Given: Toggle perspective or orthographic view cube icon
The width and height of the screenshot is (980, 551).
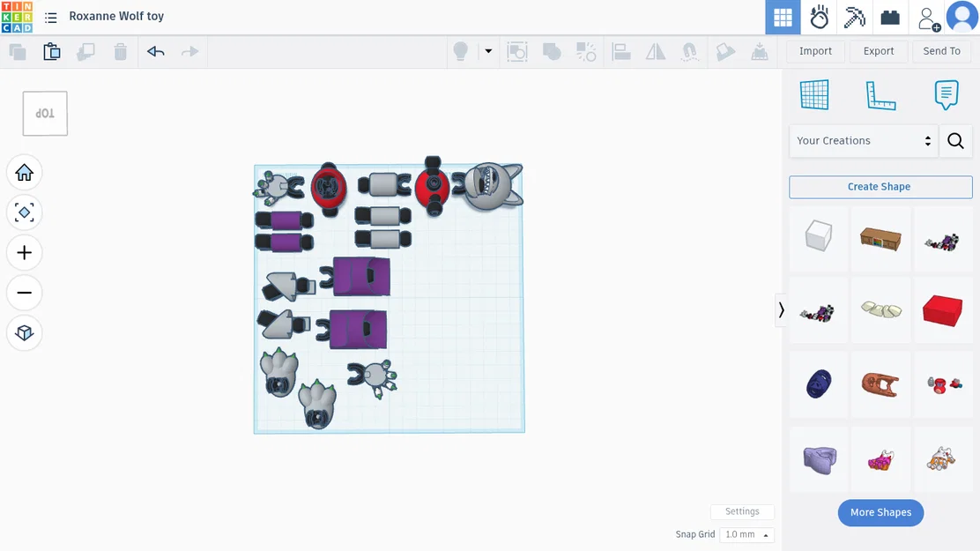Looking at the screenshot, I should pos(25,332).
